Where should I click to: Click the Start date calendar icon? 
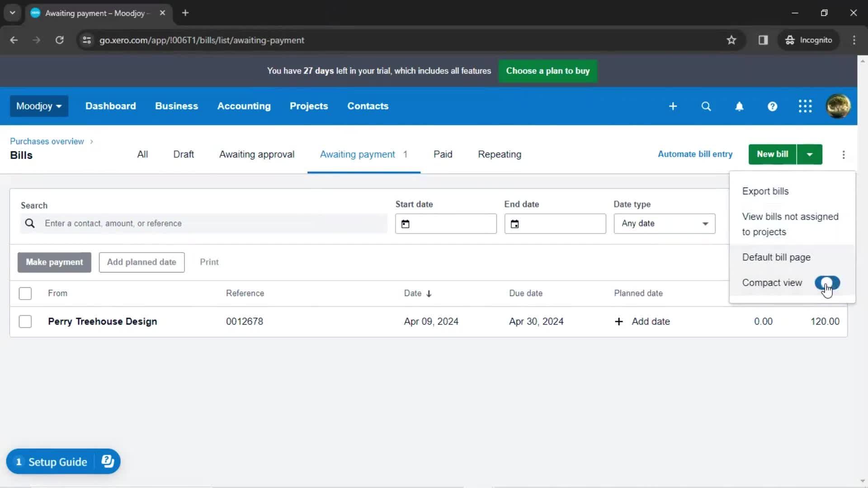point(406,224)
